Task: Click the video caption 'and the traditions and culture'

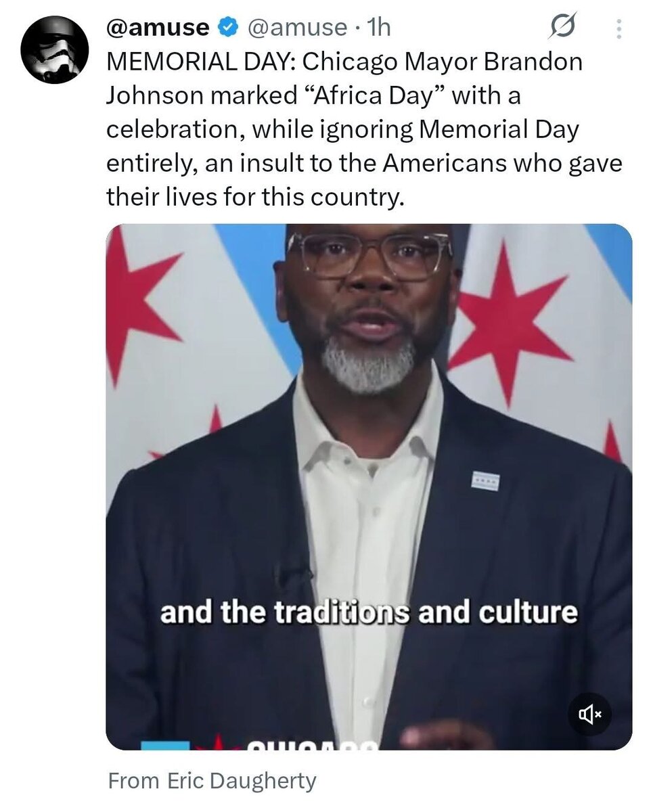Action: (x=369, y=612)
